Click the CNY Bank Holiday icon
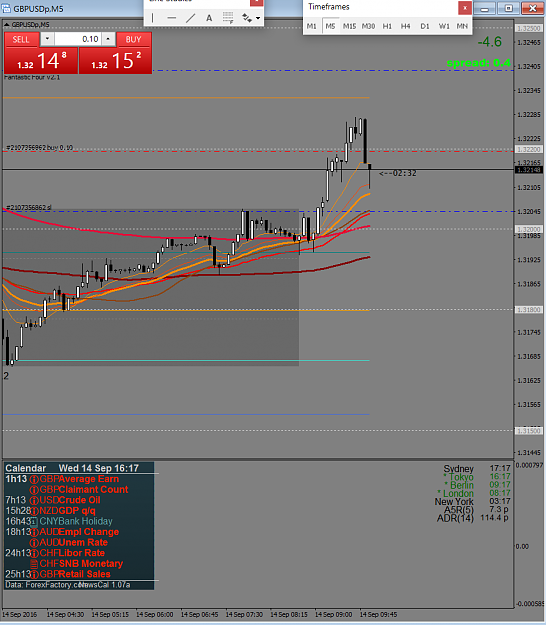 tap(34, 522)
